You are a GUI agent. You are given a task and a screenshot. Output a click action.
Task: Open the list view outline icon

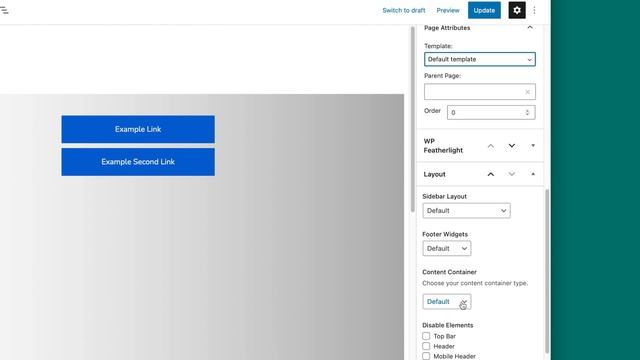pos(4,11)
